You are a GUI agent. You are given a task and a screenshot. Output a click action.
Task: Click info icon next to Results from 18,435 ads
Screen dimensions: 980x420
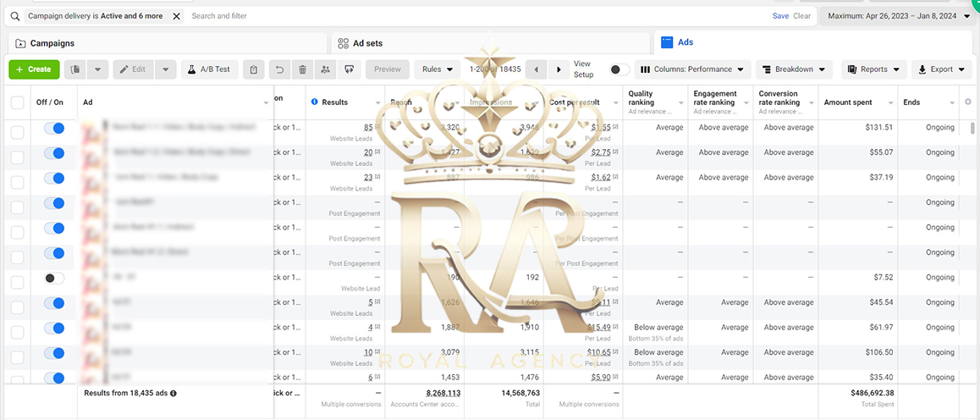click(173, 393)
